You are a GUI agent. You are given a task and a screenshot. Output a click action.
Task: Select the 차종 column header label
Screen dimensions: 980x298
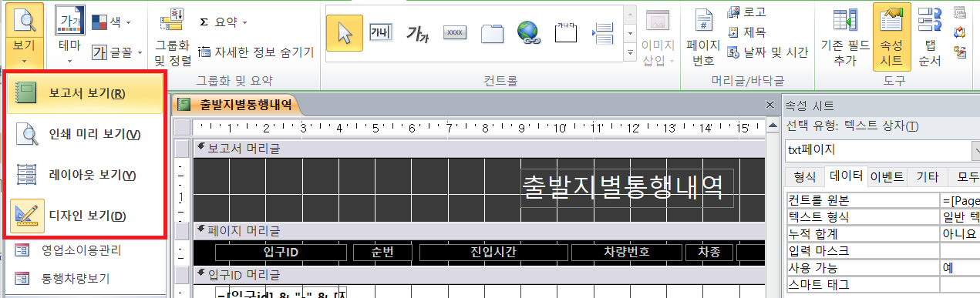coord(709,252)
